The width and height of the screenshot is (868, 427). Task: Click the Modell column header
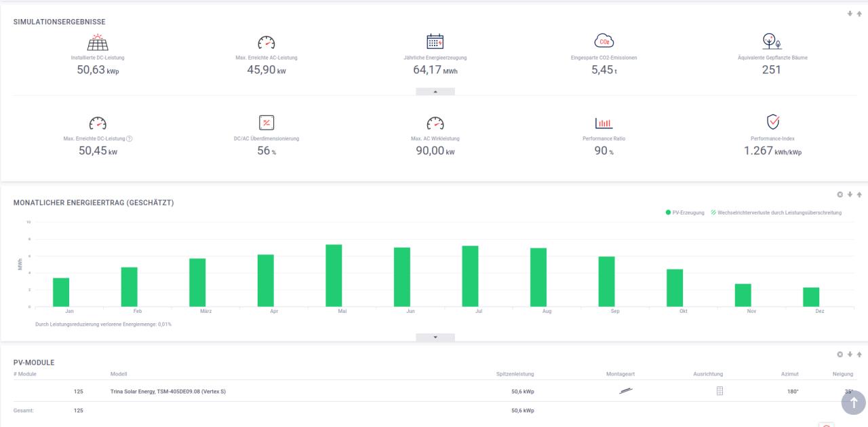(x=119, y=374)
